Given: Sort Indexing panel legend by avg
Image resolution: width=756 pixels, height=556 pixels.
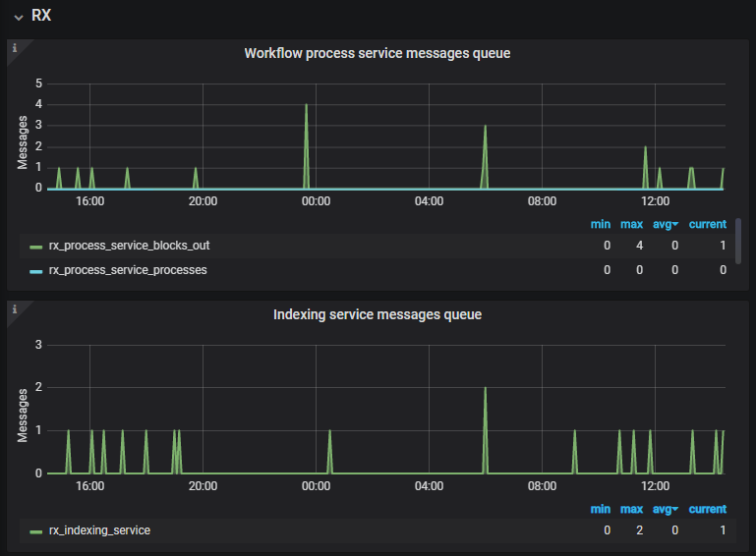Looking at the screenshot, I should coord(666,509).
